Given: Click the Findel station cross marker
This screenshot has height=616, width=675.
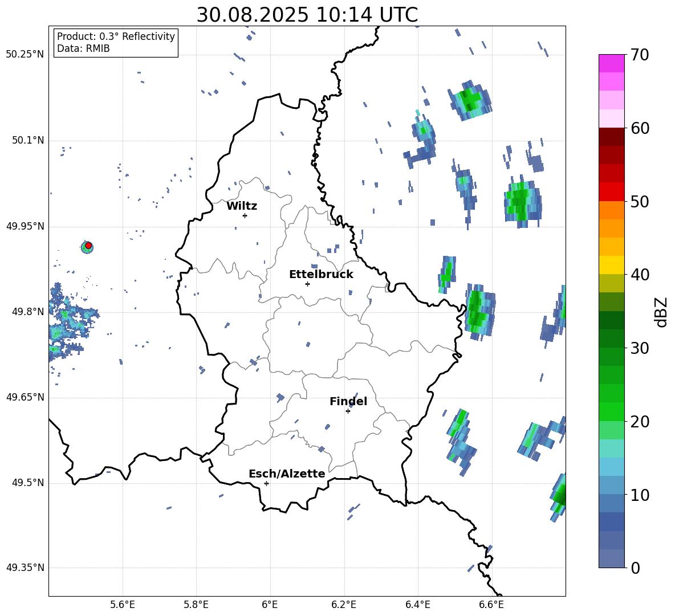Looking at the screenshot, I should coord(348,411).
